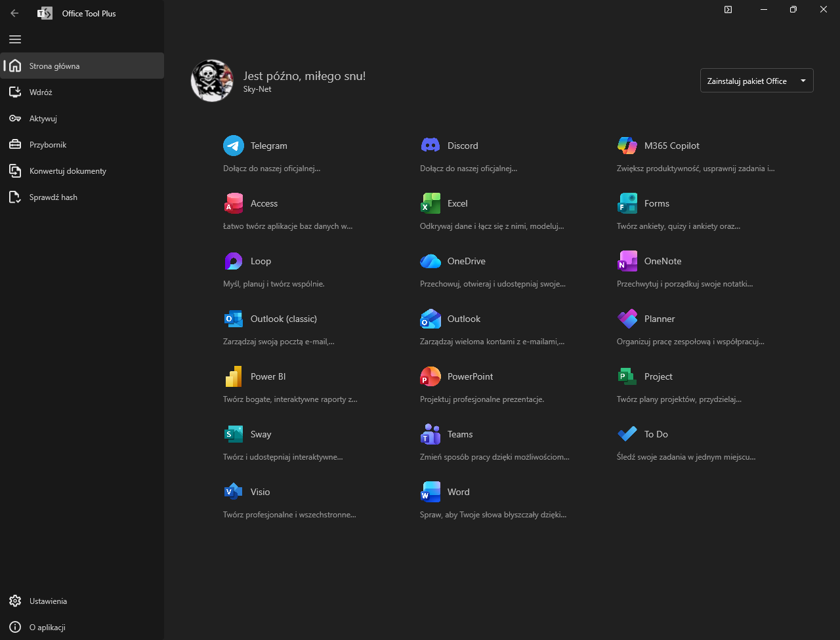Click the Teams name label

pos(460,434)
